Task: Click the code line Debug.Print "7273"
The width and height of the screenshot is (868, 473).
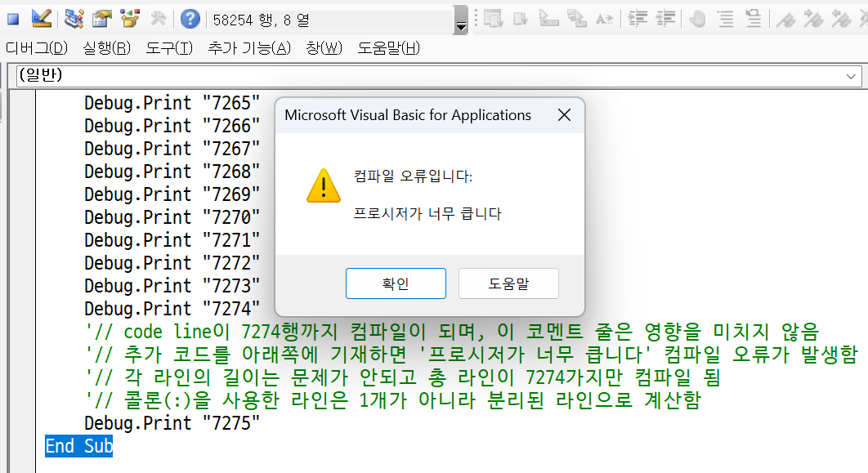Action: (172, 286)
